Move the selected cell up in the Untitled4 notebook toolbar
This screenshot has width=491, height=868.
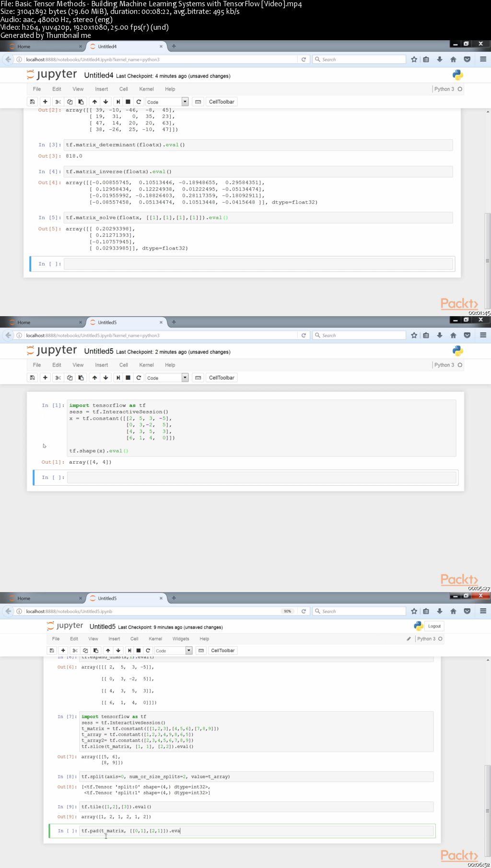(94, 102)
